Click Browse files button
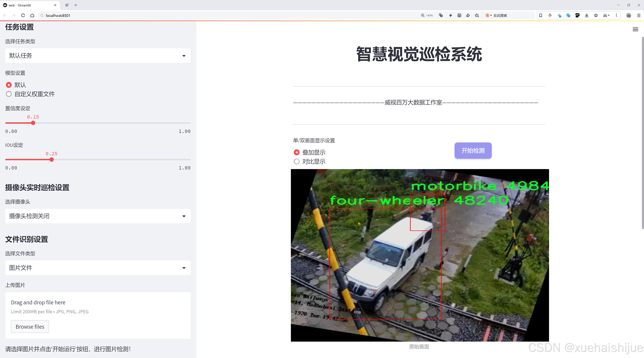The width and height of the screenshot is (644, 358). 30,327
